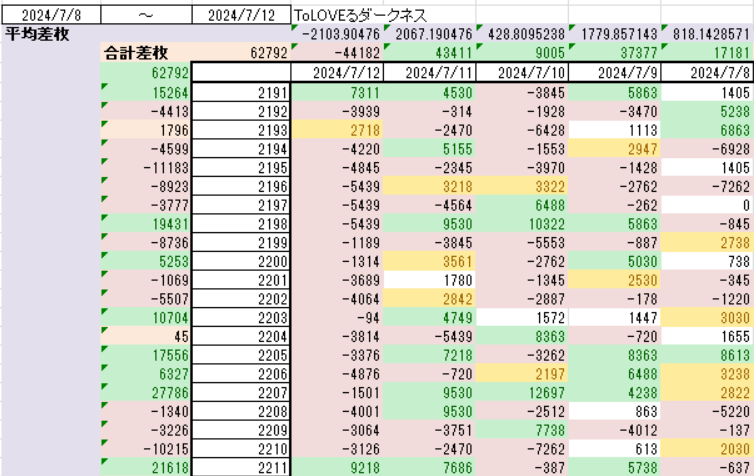Click the 平均差枚 label cell
This screenshot has height=476, width=754.
pos(40,35)
